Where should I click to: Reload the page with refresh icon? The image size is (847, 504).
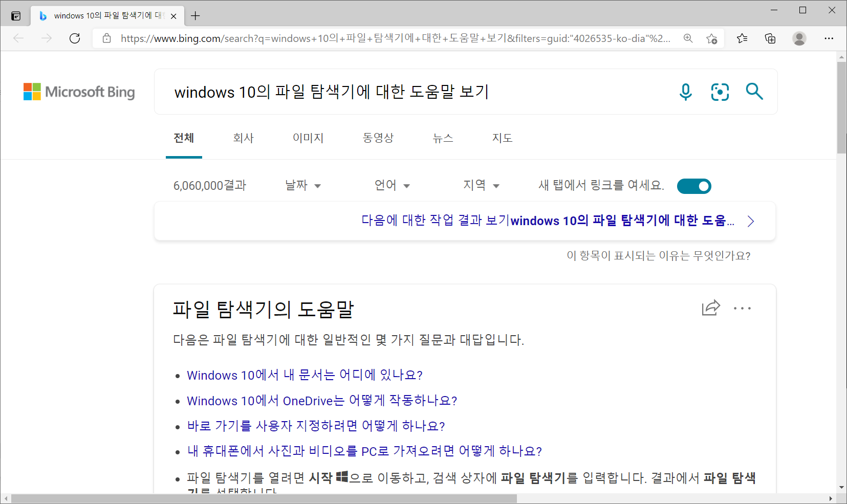pyautogui.click(x=75, y=38)
